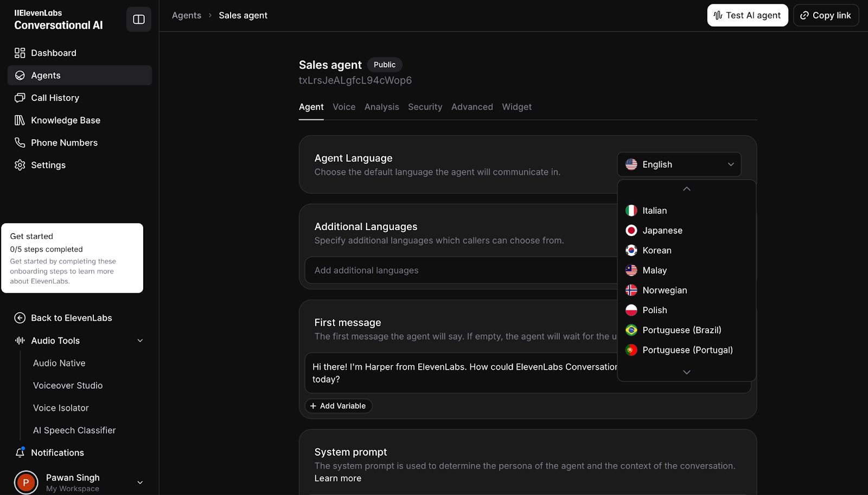The width and height of the screenshot is (868, 495).
Task: Switch to the Agent tab
Action: [x=311, y=107]
